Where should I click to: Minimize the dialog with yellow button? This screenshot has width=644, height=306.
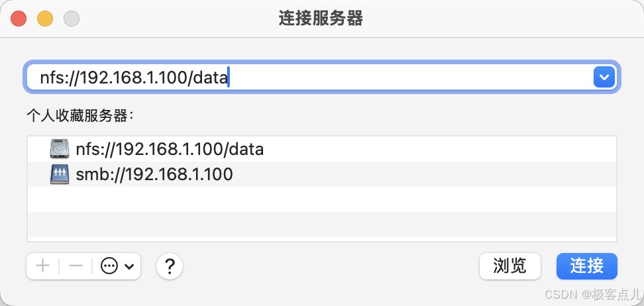click(45, 19)
